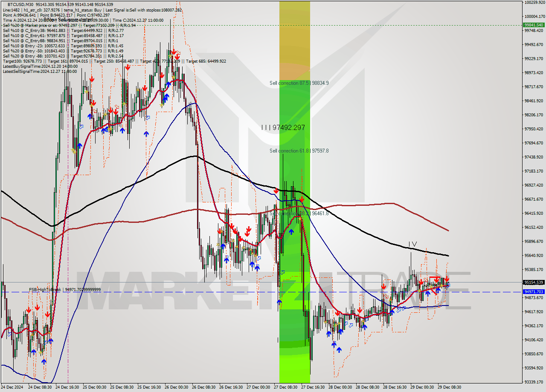Click the 96927.420 price axis label

click(534, 185)
